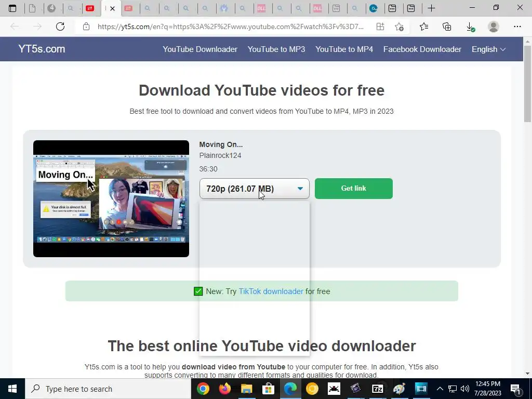Click the green checkmark beside New: Try
The height and width of the screenshot is (399, 532).
point(198,291)
